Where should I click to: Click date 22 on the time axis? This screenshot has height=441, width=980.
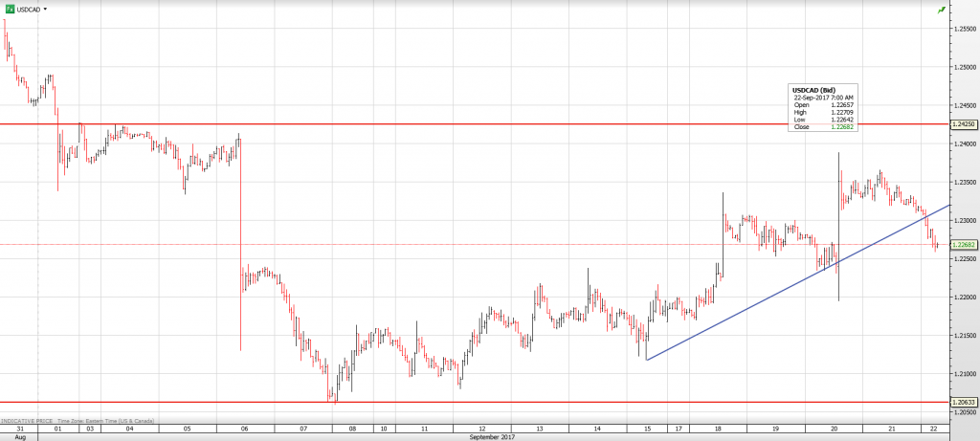click(x=933, y=429)
